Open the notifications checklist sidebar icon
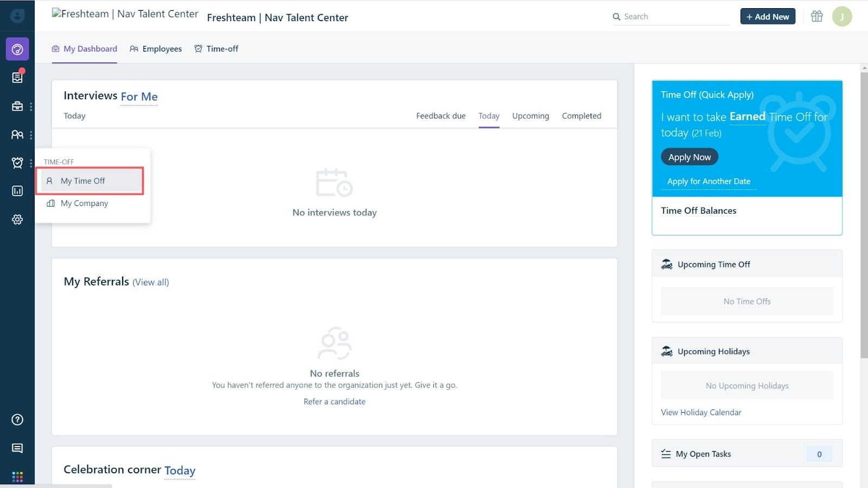Viewport: 868px width, 488px height. pos(17,78)
